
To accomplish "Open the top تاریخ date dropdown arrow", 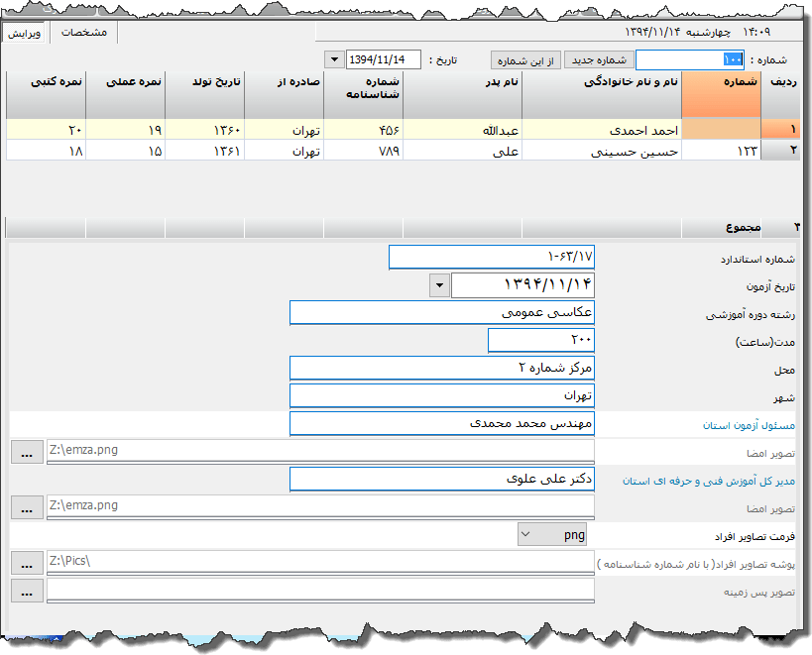I will pyautogui.click(x=332, y=59).
